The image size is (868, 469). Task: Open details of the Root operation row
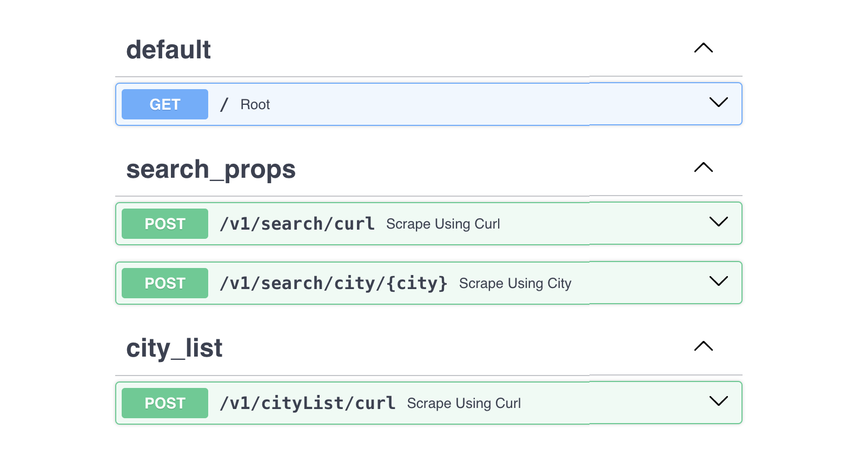pos(379,104)
